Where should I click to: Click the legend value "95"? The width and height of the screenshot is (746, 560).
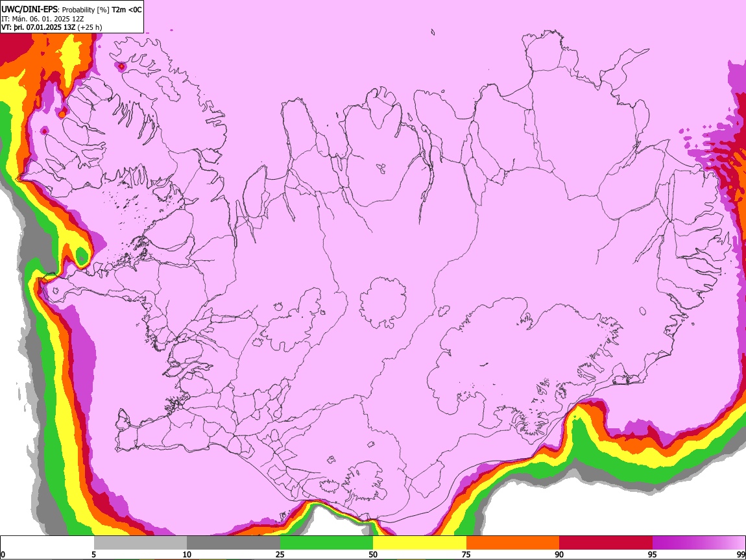coord(652,555)
